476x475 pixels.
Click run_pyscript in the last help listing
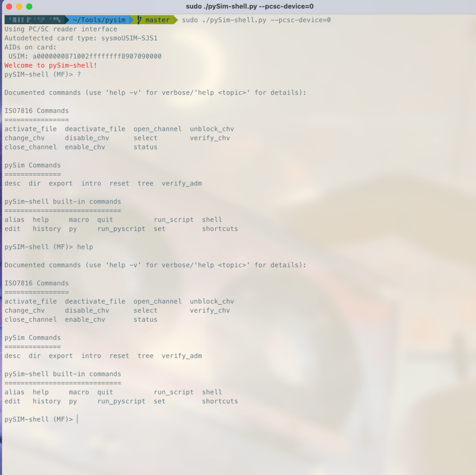(x=121, y=401)
